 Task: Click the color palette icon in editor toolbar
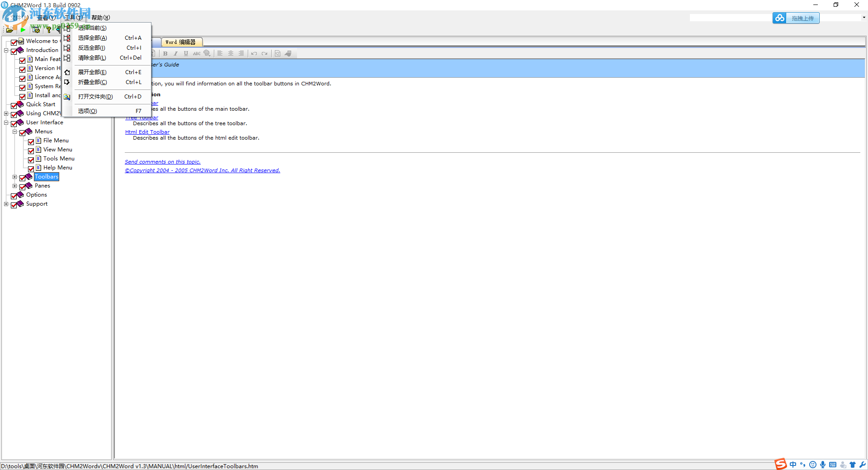207,53
